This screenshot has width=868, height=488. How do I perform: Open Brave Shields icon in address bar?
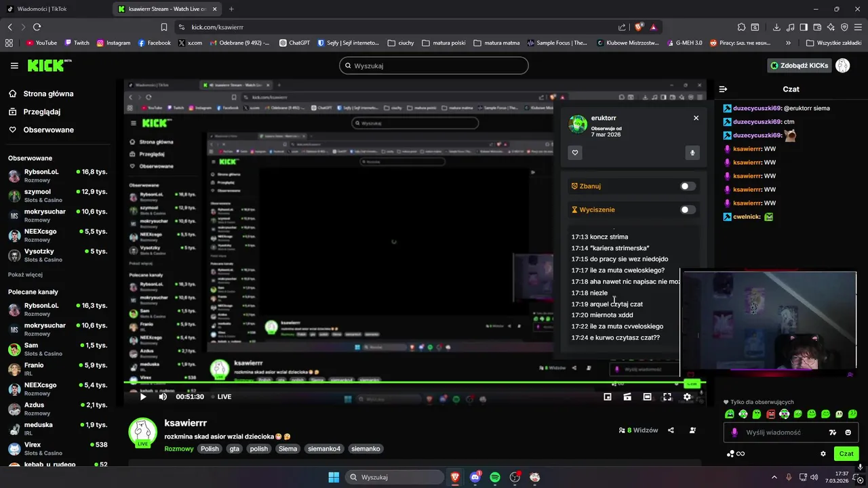[x=638, y=27]
